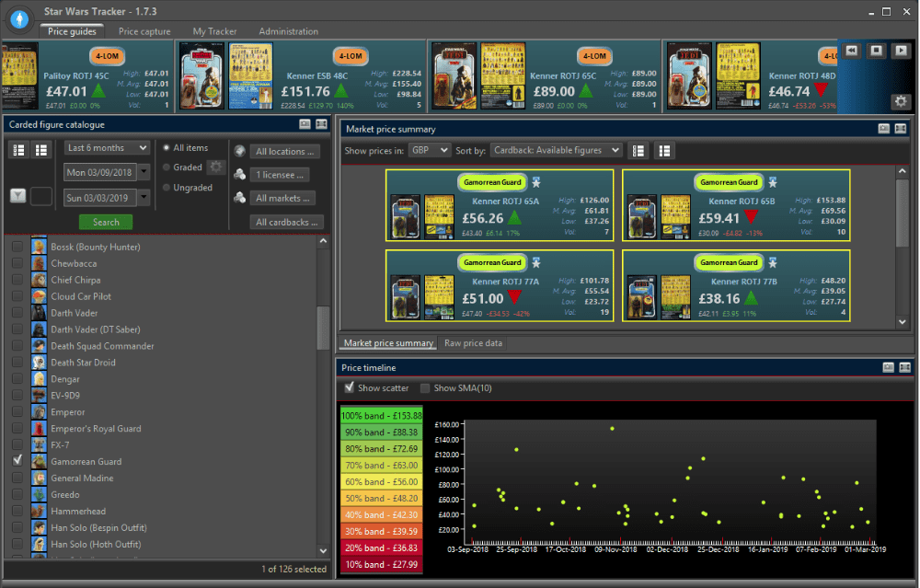Click snapshot icon in Price timeline header

(x=888, y=367)
